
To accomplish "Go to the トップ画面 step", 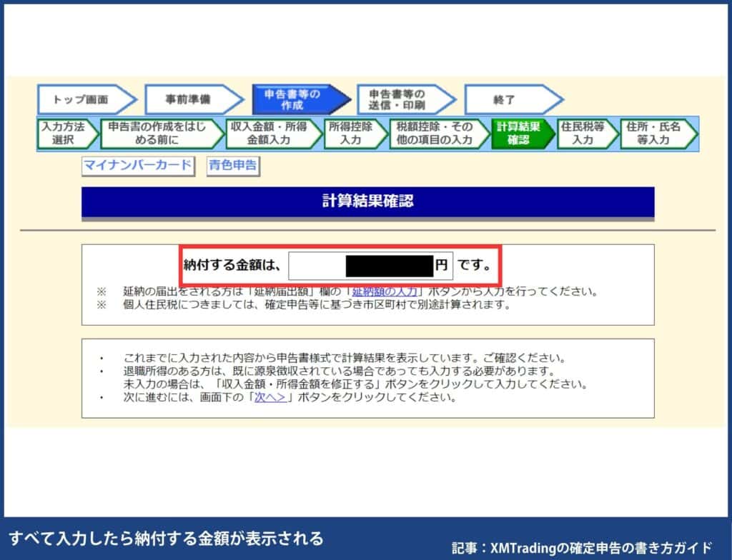I will (86, 99).
